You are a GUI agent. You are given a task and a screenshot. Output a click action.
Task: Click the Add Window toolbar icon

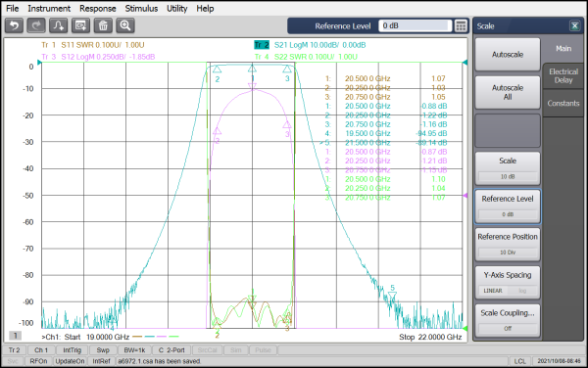pos(80,25)
